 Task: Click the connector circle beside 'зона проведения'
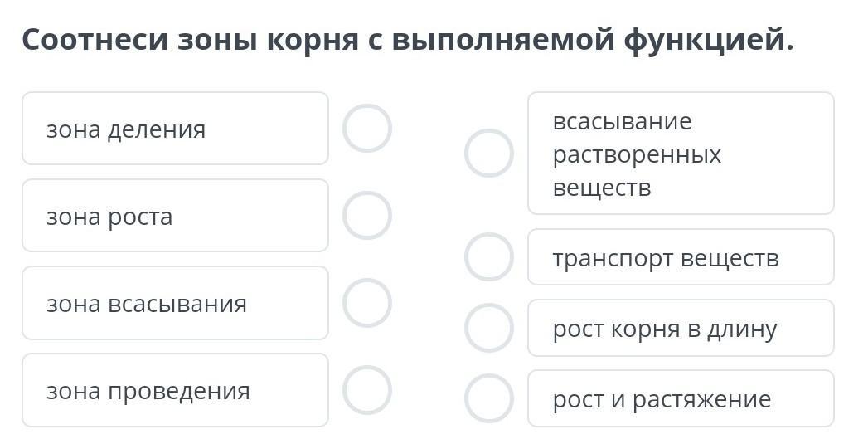coord(367,390)
